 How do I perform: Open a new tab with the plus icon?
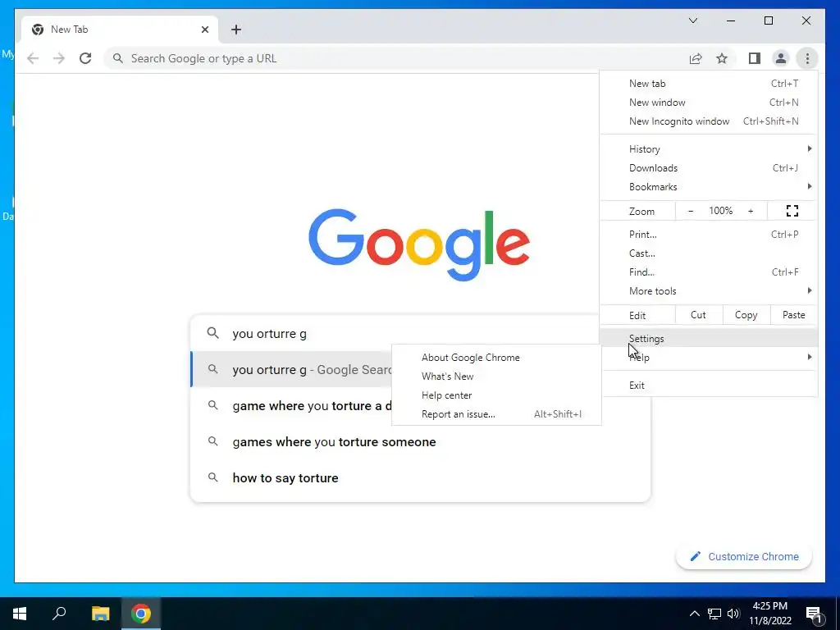(x=236, y=30)
